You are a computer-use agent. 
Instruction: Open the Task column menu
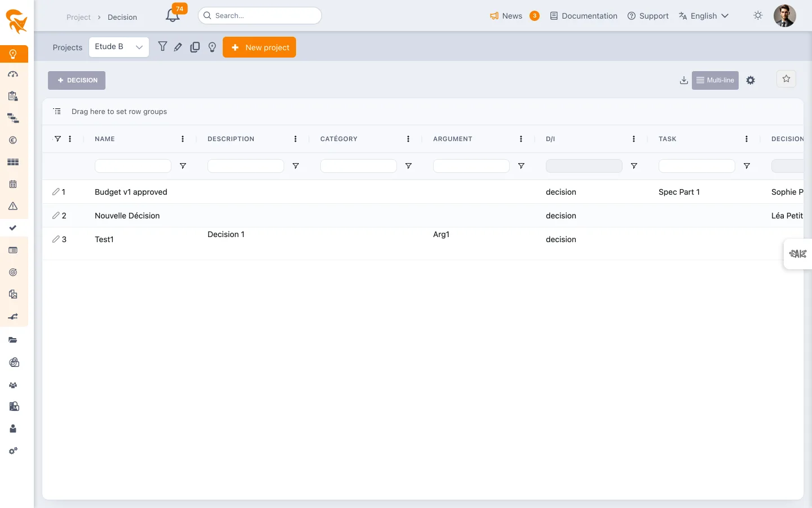(x=747, y=139)
